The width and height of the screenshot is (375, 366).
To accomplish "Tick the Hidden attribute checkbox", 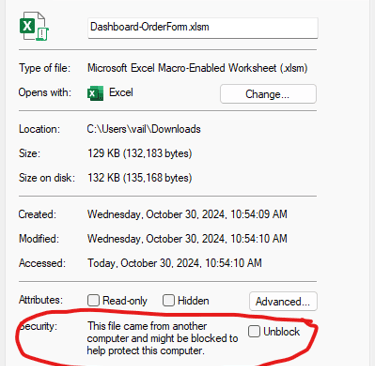I will click(x=169, y=300).
